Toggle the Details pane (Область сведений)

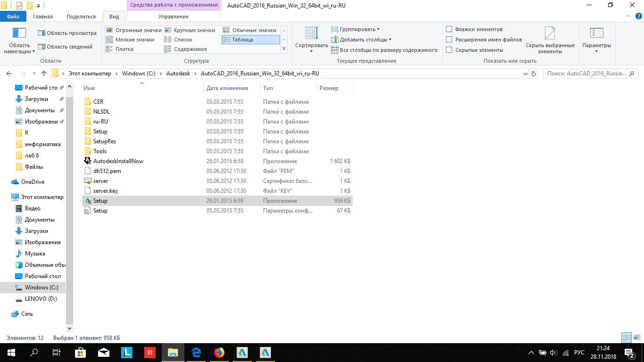tap(65, 47)
